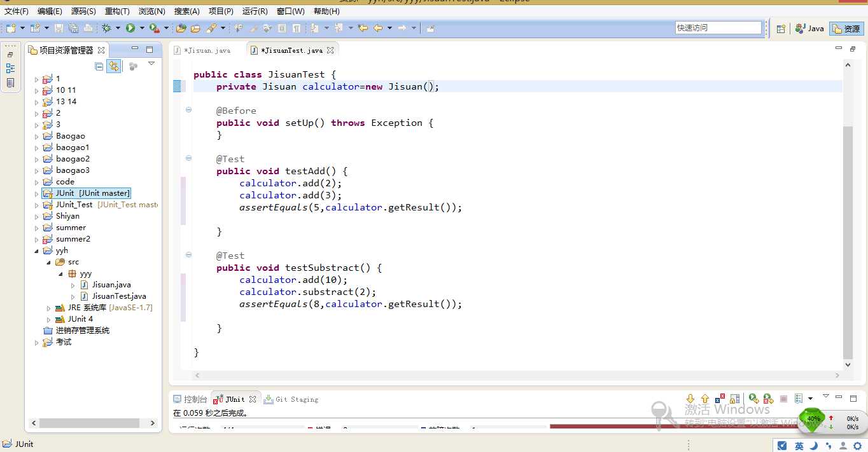Click the Save icon in toolbar
The width and height of the screenshot is (868, 452).
point(59,28)
